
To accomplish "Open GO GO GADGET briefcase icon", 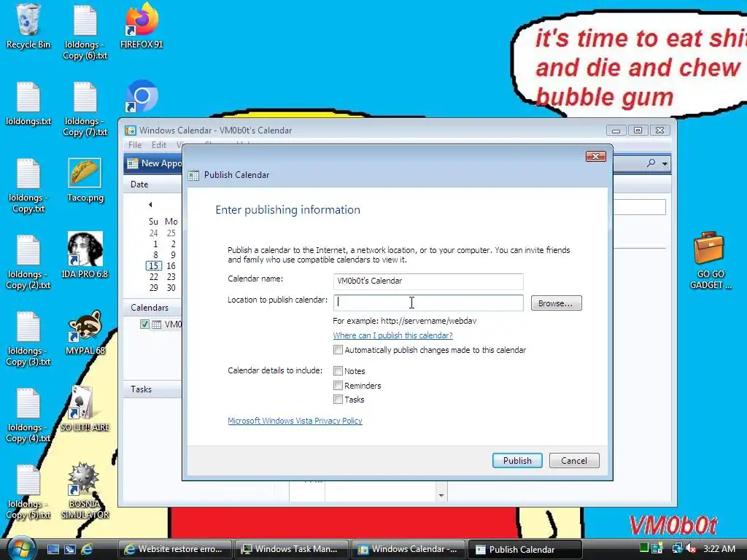I will (710, 260).
